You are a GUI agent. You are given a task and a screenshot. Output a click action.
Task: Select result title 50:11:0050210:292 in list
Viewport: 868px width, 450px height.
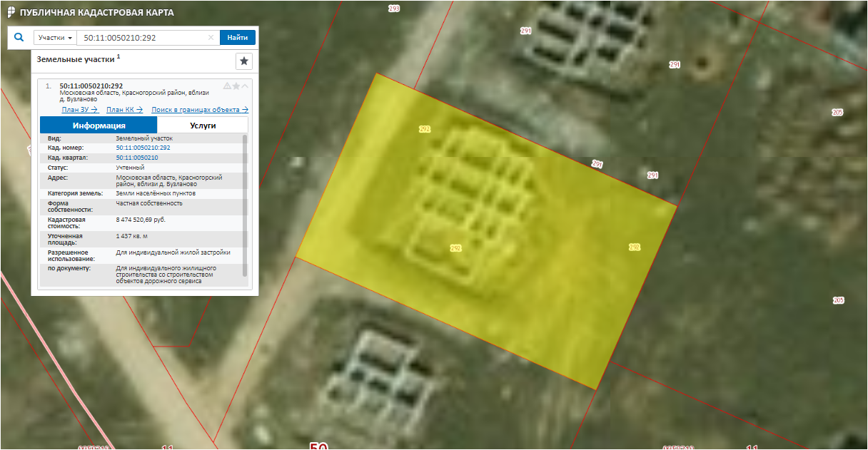(91, 86)
